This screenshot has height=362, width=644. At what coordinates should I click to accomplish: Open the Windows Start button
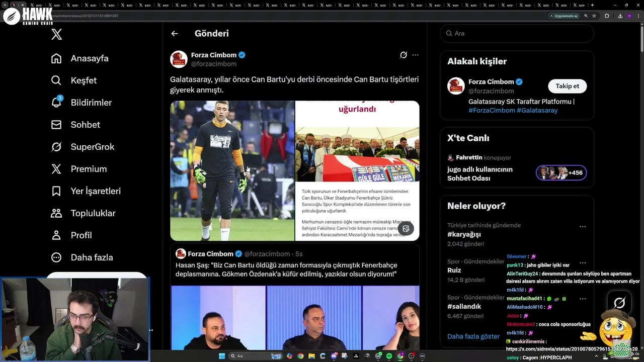pos(222,356)
